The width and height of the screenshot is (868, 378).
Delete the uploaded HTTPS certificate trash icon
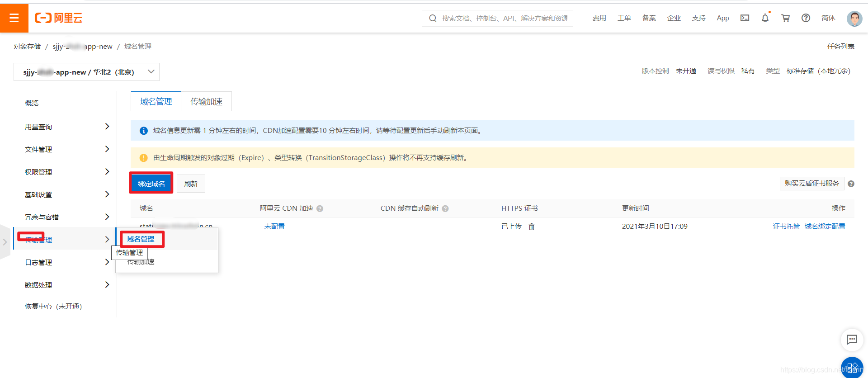tap(532, 227)
